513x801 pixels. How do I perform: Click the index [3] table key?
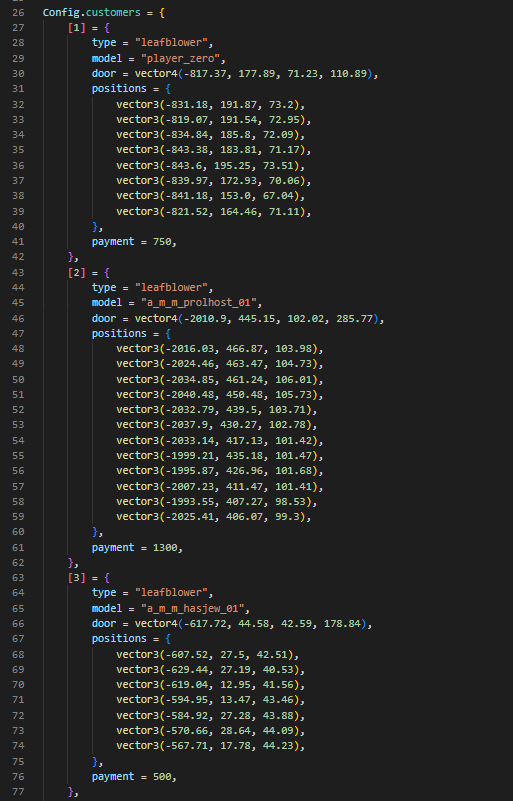point(76,578)
